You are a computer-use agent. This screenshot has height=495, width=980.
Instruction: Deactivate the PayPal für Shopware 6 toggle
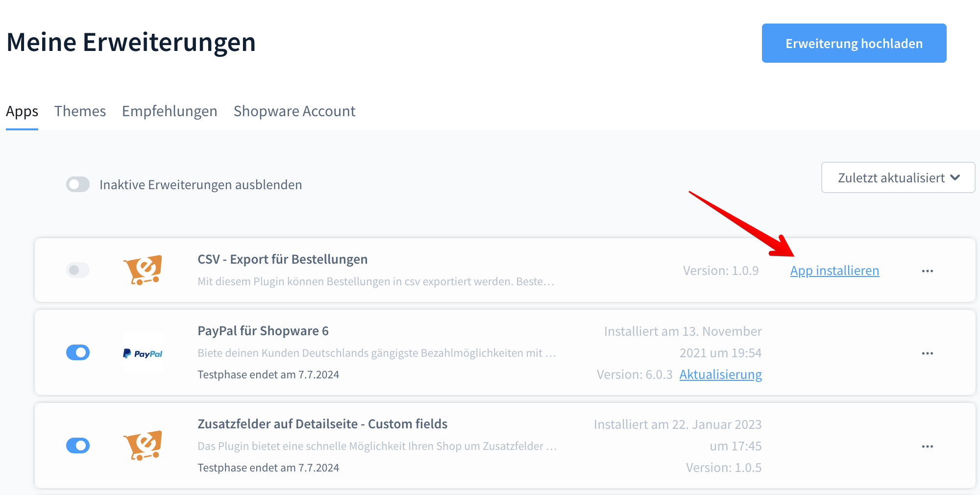click(x=78, y=352)
